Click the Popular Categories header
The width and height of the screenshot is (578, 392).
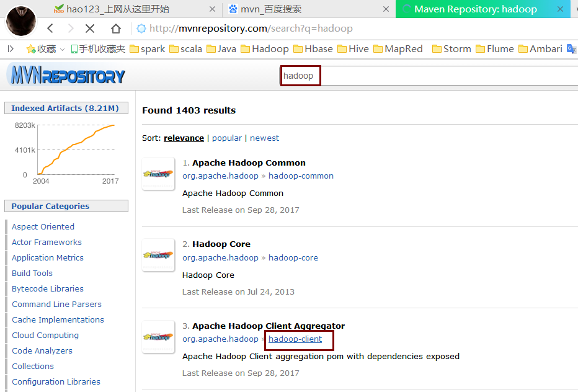point(66,206)
